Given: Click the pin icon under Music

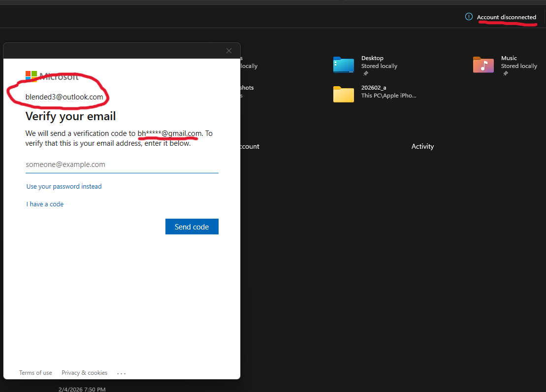Looking at the screenshot, I should coord(506,73).
